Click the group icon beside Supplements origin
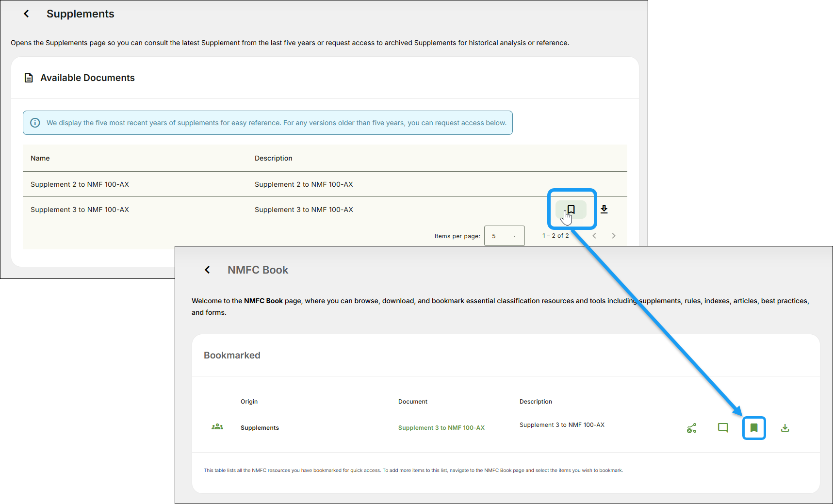 [x=217, y=427]
